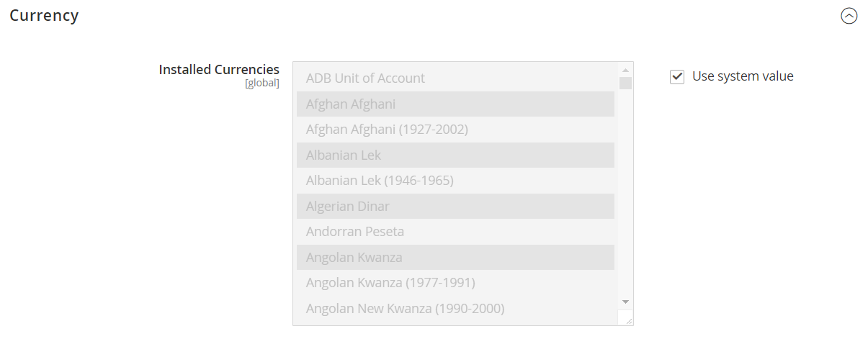Click the Currency section heading
This screenshot has height=339, width=868.
click(x=44, y=15)
